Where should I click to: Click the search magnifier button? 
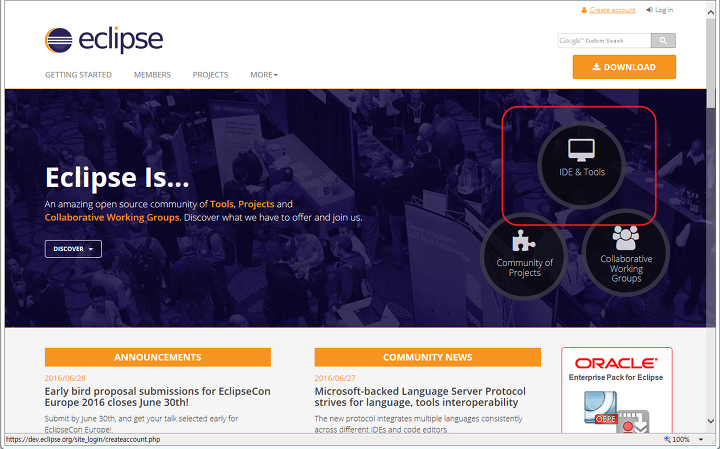click(663, 40)
